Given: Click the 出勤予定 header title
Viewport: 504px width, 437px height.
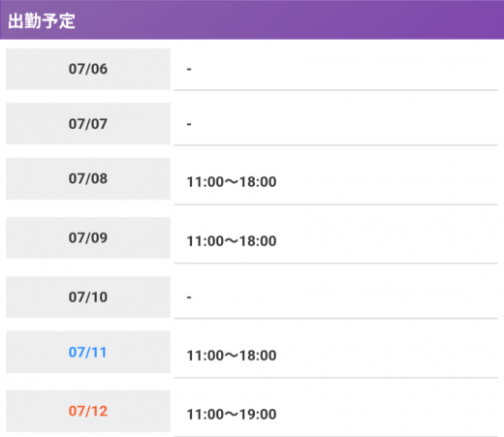Looking at the screenshot, I should (42, 21).
